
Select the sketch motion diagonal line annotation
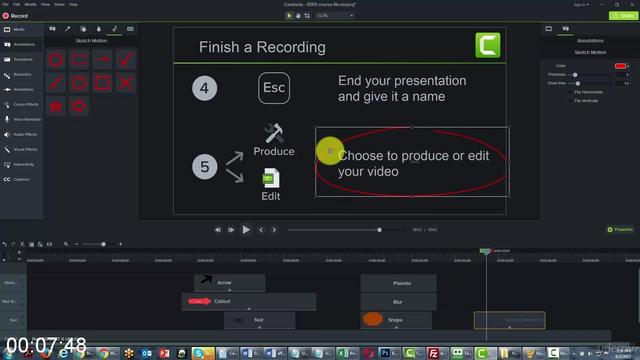tap(56, 83)
